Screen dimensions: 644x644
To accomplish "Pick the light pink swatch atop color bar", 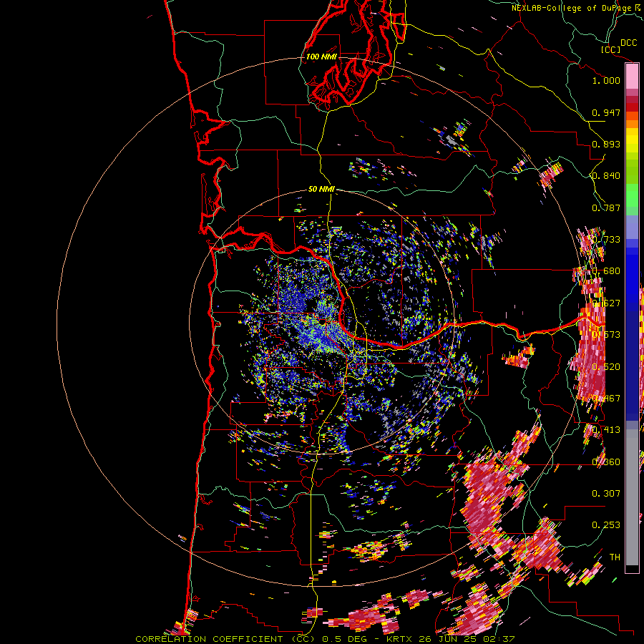I will pyautogui.click(x=632, y=76).
